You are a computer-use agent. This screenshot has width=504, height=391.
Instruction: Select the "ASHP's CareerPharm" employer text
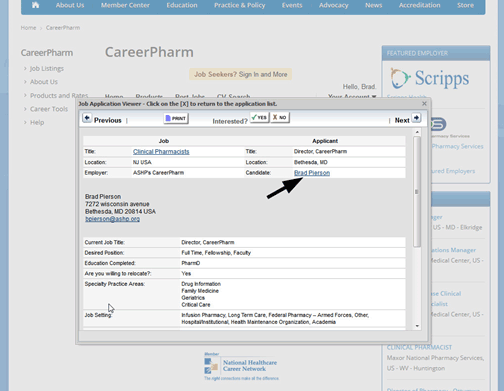(x=158, y=173)
